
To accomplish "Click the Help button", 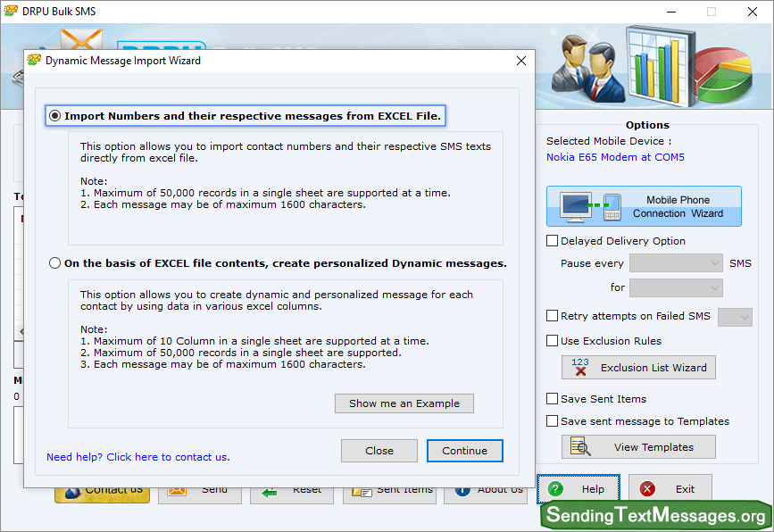I will coord(578,488).
